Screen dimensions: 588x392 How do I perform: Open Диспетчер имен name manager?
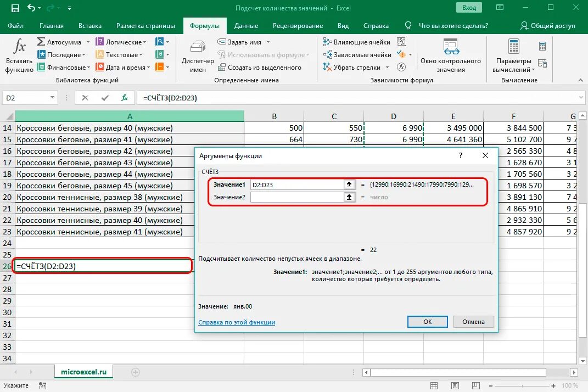pos(198,56)
